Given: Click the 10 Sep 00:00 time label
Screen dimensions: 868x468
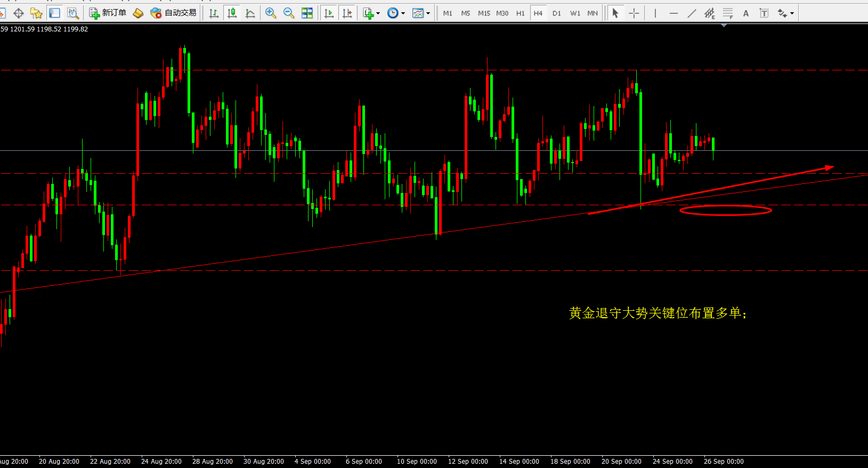Looking at the screenshot, I should (x=417, y=462).
